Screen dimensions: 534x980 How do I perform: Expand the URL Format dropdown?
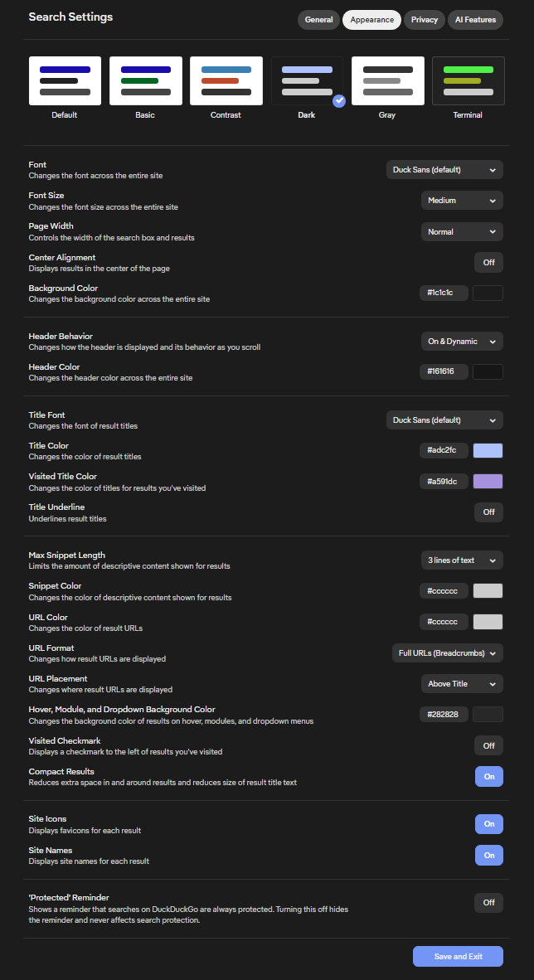pyautogui.click(x=448, y=653)
